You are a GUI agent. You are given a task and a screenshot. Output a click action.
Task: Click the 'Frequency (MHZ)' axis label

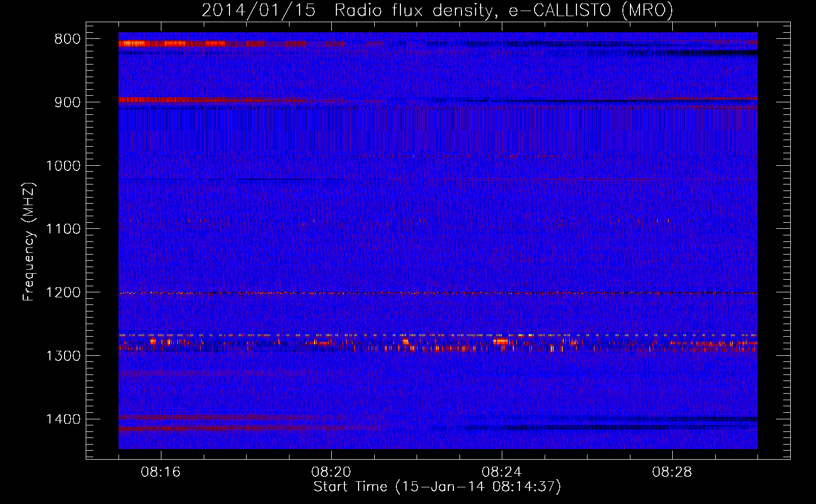(28, 242)
